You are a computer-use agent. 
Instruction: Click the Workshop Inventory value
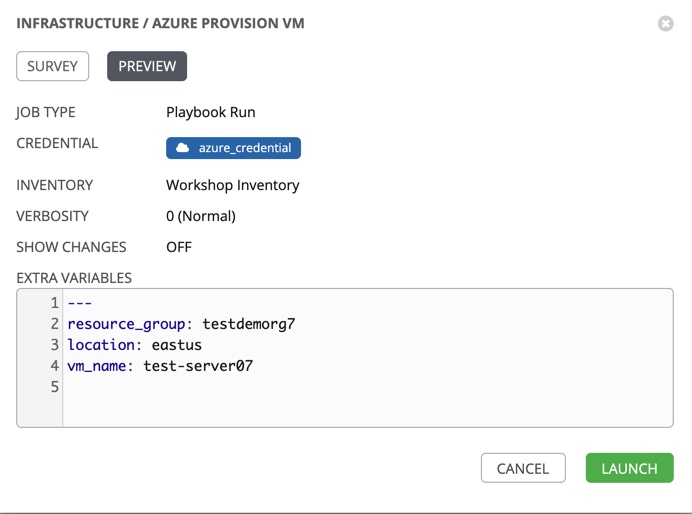click(232, 185)
